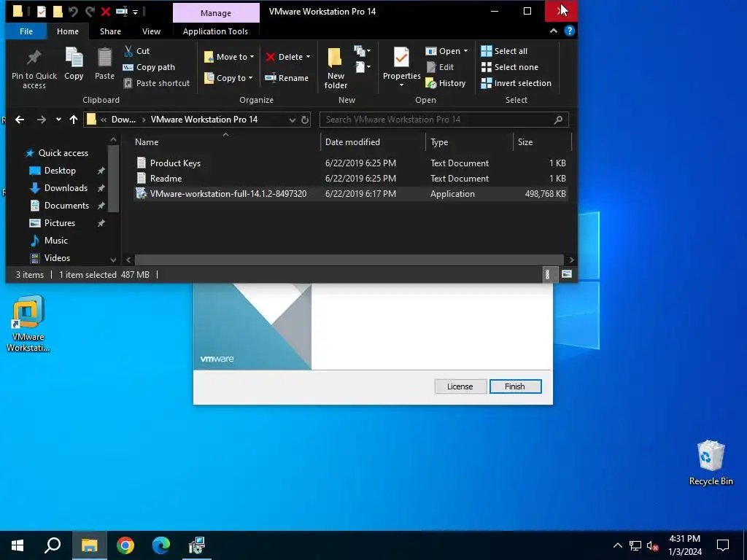The width and height of the screenshot is (747, 560).
Task: Create a New folder
Action: tap(336, 69)
